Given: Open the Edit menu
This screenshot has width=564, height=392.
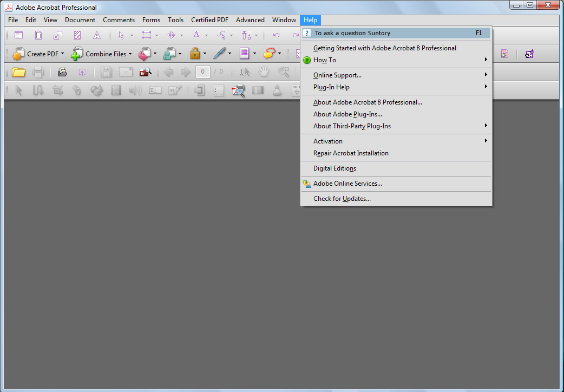Looking at the screenshot, I should point(31,20).
